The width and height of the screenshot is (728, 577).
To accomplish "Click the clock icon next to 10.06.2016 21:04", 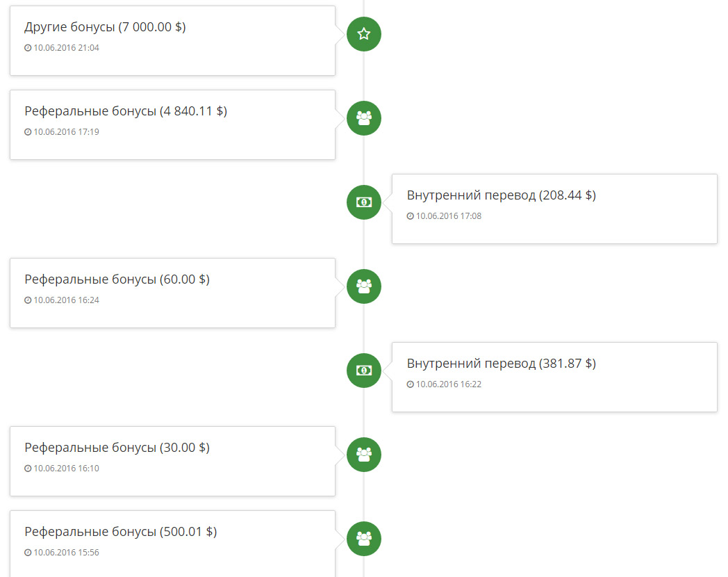I will (28, 49).
